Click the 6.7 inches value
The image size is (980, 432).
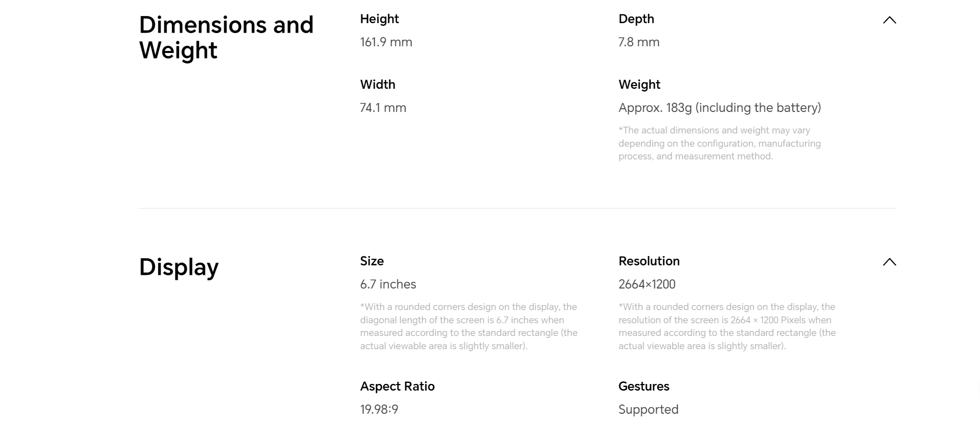[x=388, y=284]
